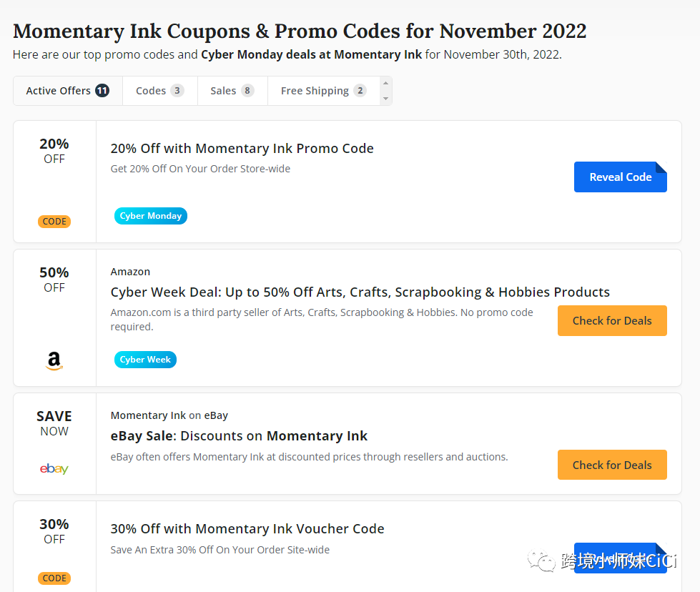Click the Amazon logo icon
Viewport: 700px width, 592px height.
click(x=54, y=362)
